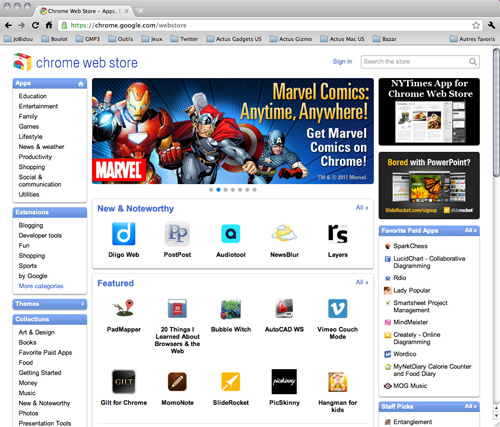This screenshot has height=427, width=500.
Task: Open the Autres favoris bookmarks folder
Action: (472, 39)
